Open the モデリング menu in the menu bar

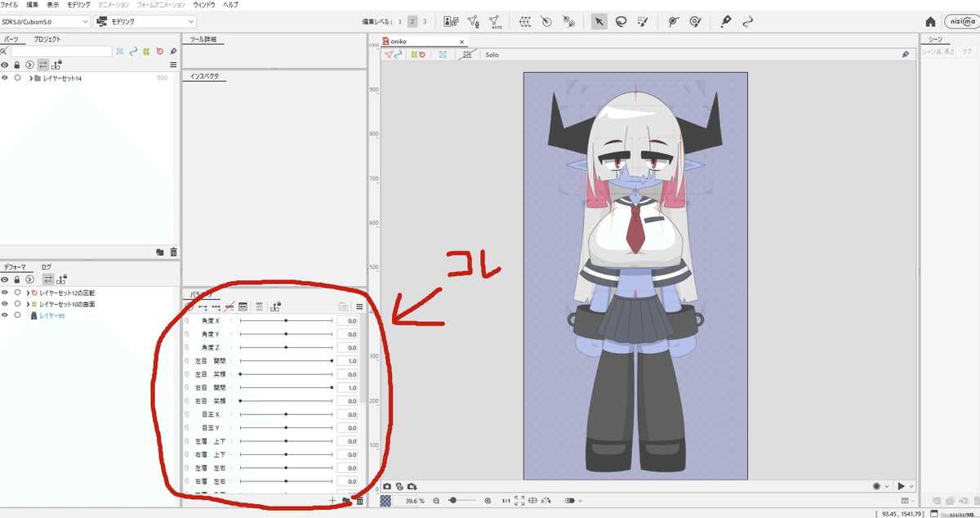point(78,4)
